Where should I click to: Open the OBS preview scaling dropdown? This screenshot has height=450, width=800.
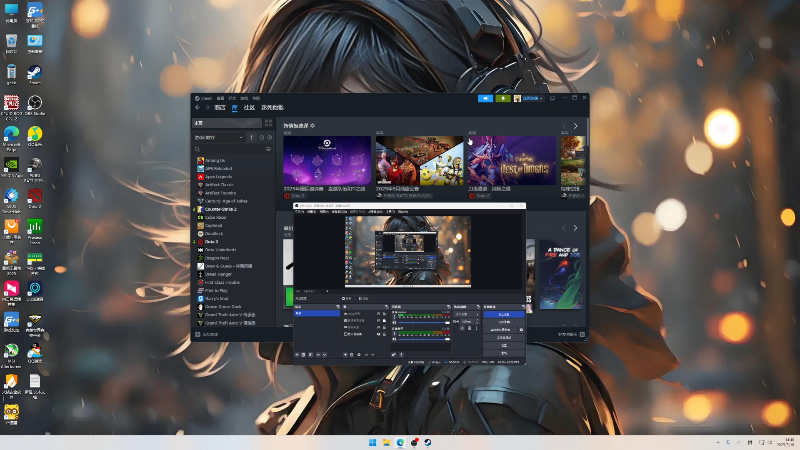(316, 291)
